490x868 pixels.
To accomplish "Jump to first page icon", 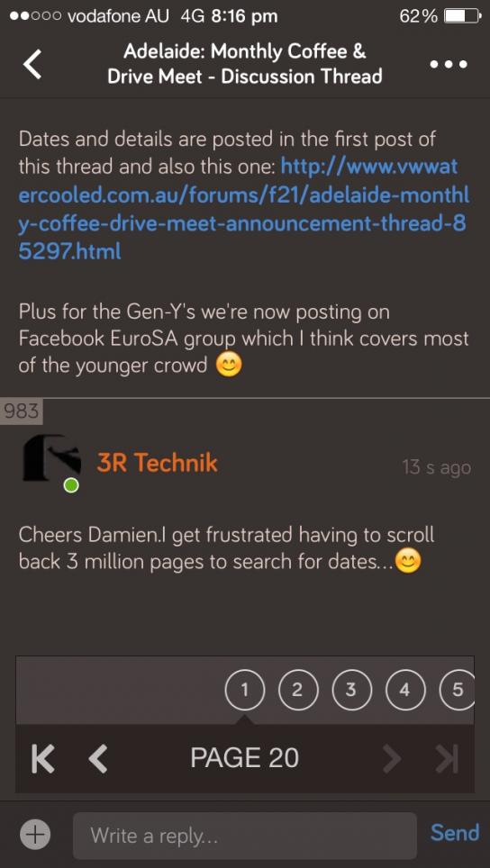I will coord(42,758).
